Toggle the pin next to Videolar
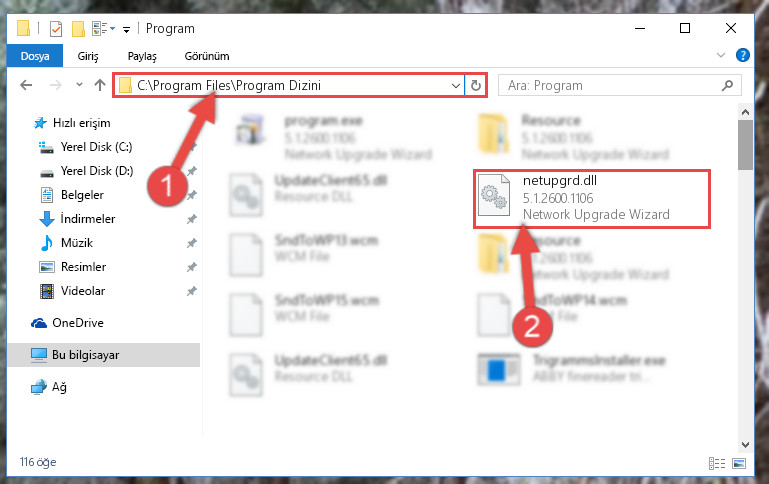The image size is (769, 484). pos(192,291)
